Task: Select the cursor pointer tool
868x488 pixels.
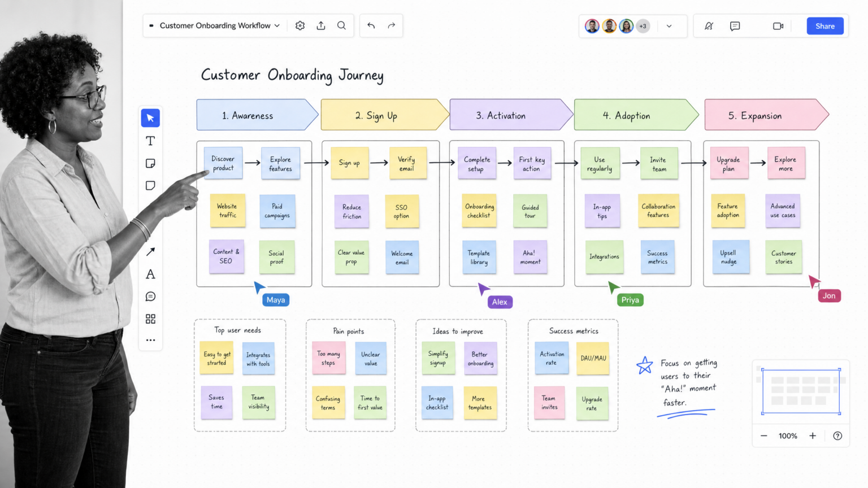Action: (x=150, y=118)
